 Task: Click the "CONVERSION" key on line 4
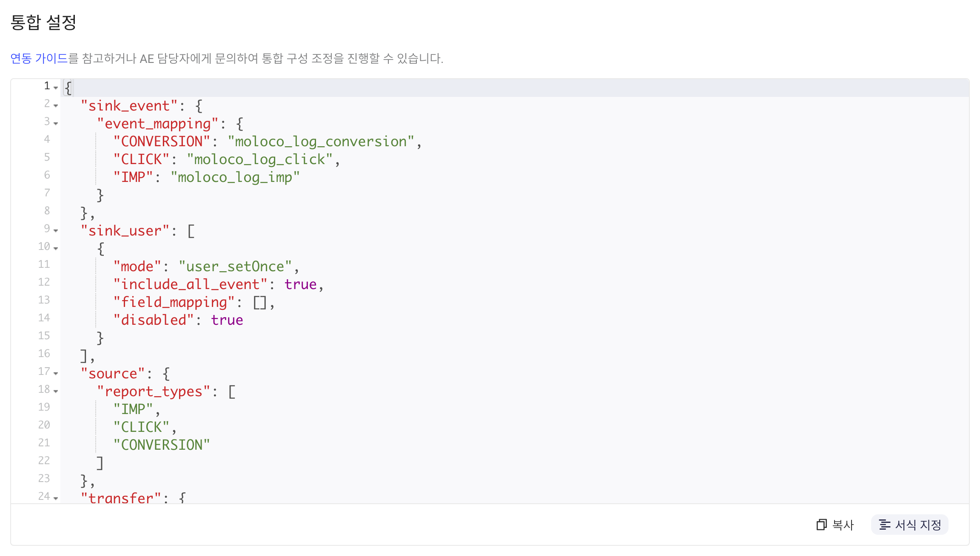pos(162,142)
